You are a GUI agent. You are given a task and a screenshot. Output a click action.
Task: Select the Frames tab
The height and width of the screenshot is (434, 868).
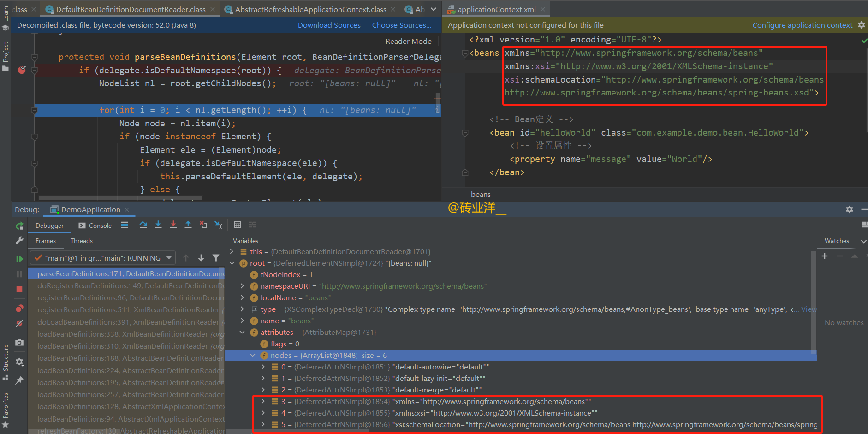(x=46, y=241)
